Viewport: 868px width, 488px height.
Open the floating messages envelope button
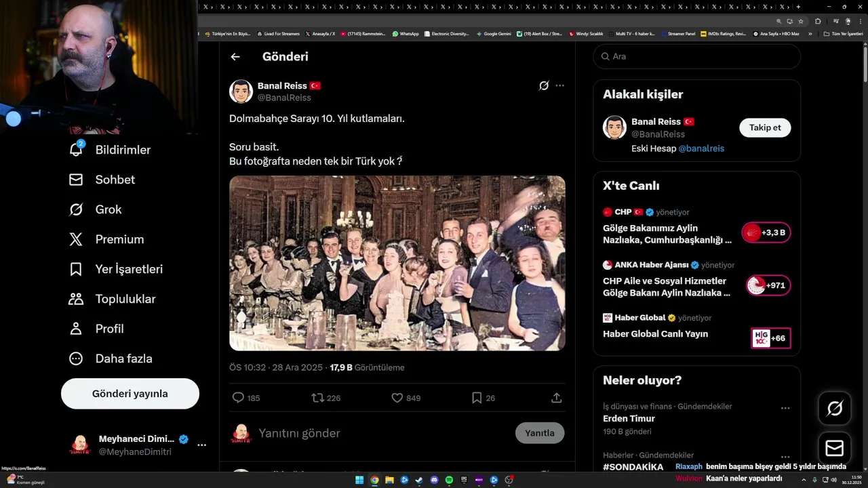pos(835,449)
